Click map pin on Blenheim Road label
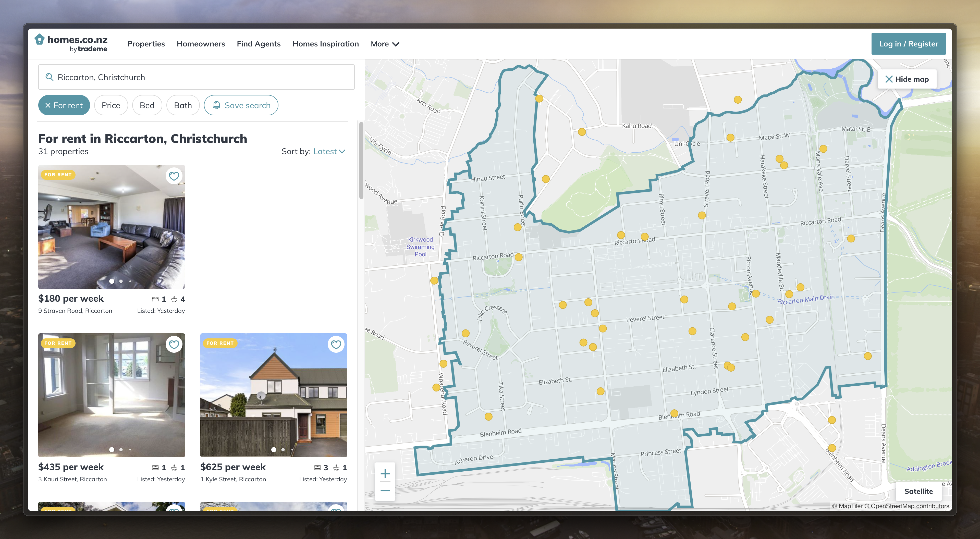The width and height of the screenshot is (980, 539). (674, 413)
